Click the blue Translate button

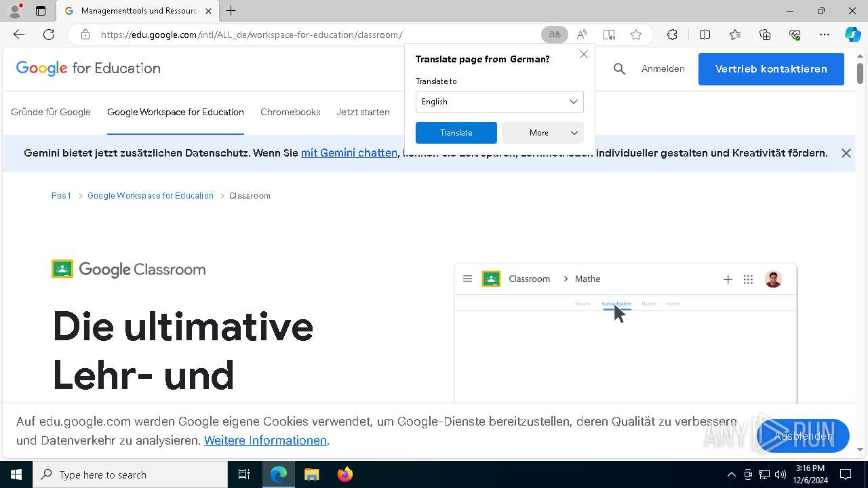[456, 133]
